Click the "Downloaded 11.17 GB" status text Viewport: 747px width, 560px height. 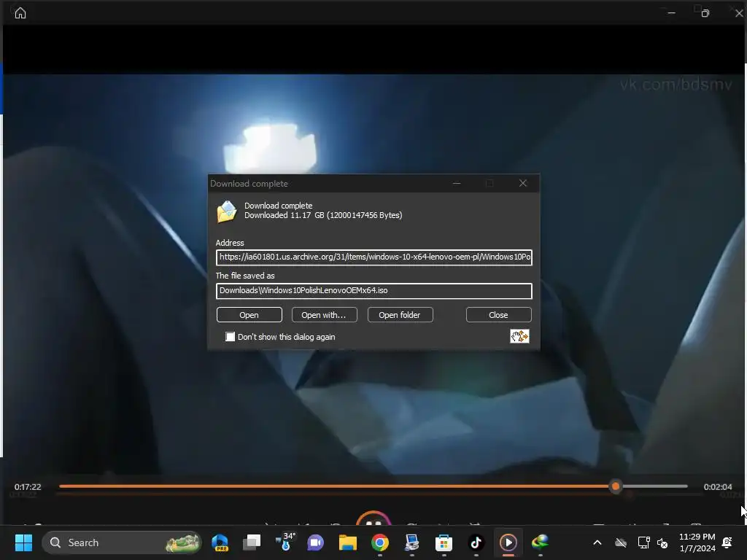click(323, 215)
